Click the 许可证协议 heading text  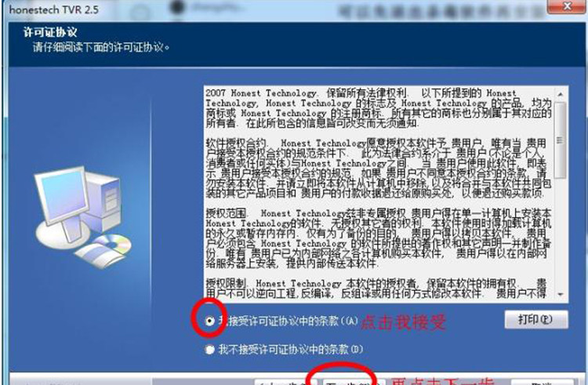50,32
